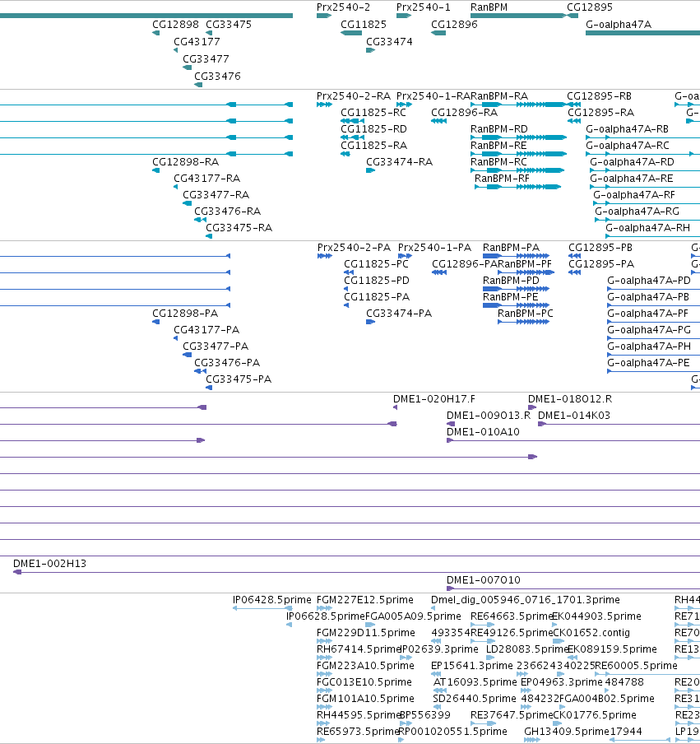Click protein label "RanBPM-PA"
This screenshot has width=700, height=744.
[511, 248]
